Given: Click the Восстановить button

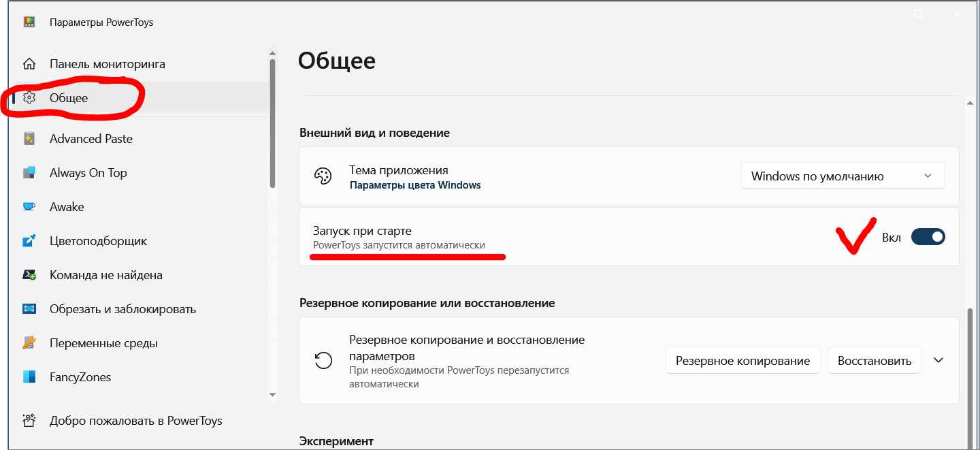Looking at the screenshot, I should click(875, 360).
